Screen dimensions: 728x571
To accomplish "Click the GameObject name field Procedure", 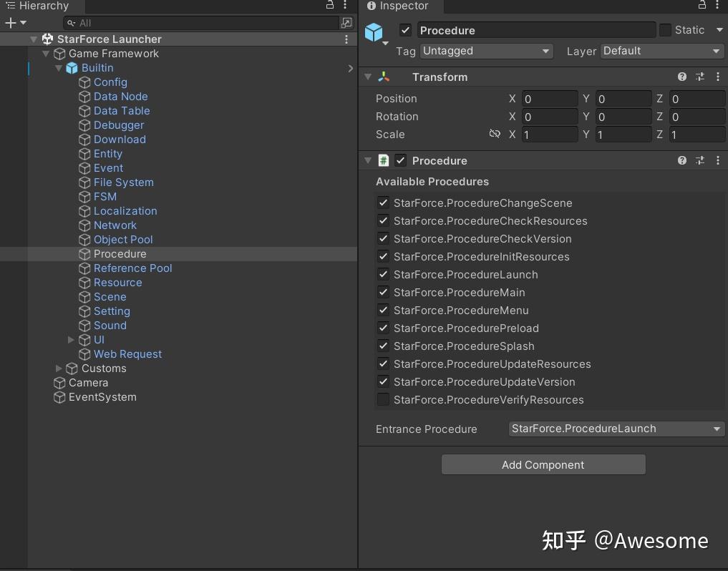I will click(536, 30).
